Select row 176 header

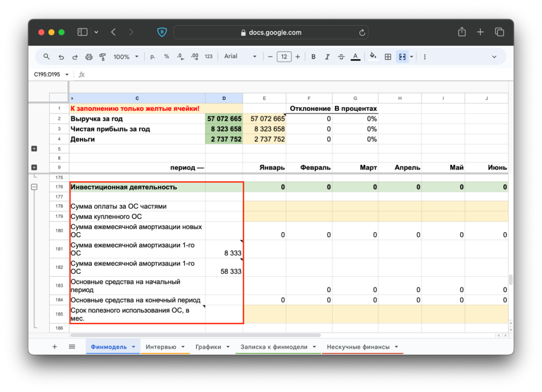tap(59, 187)
